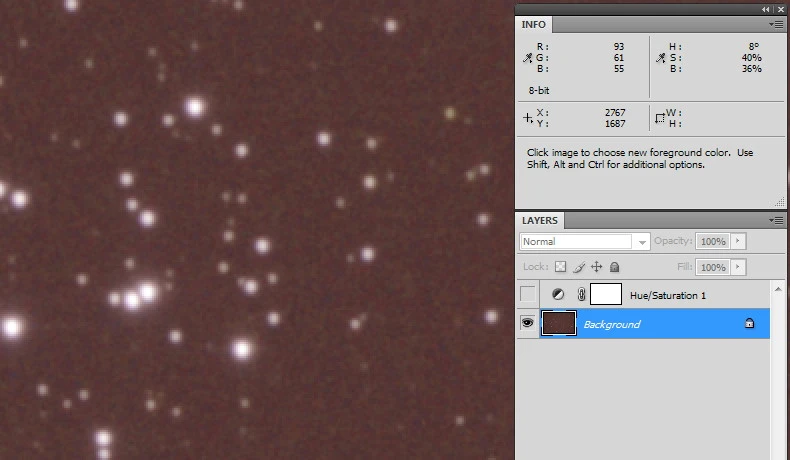Open the Opacity slider arrow

pos(738,242)
